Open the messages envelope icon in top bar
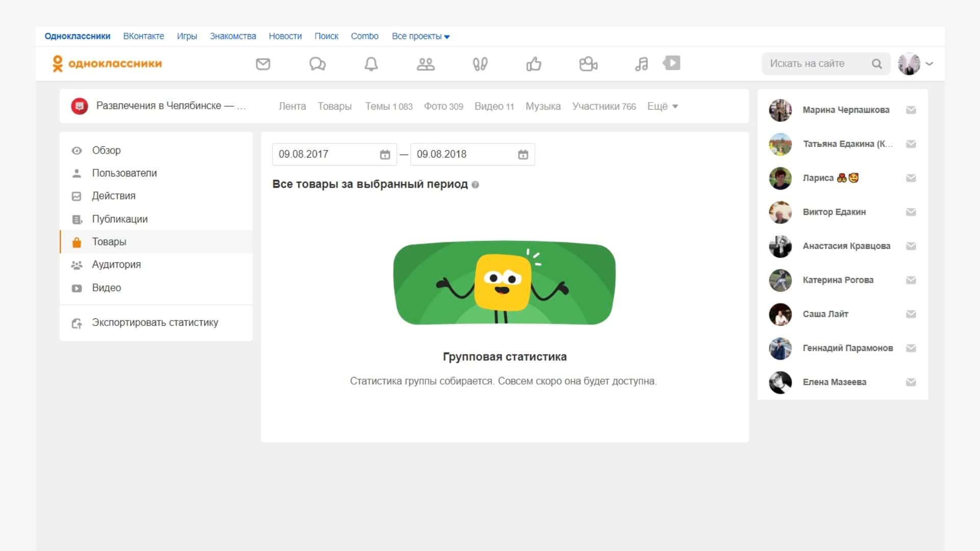Screen dimensions: 980x551 click(263, 64)
